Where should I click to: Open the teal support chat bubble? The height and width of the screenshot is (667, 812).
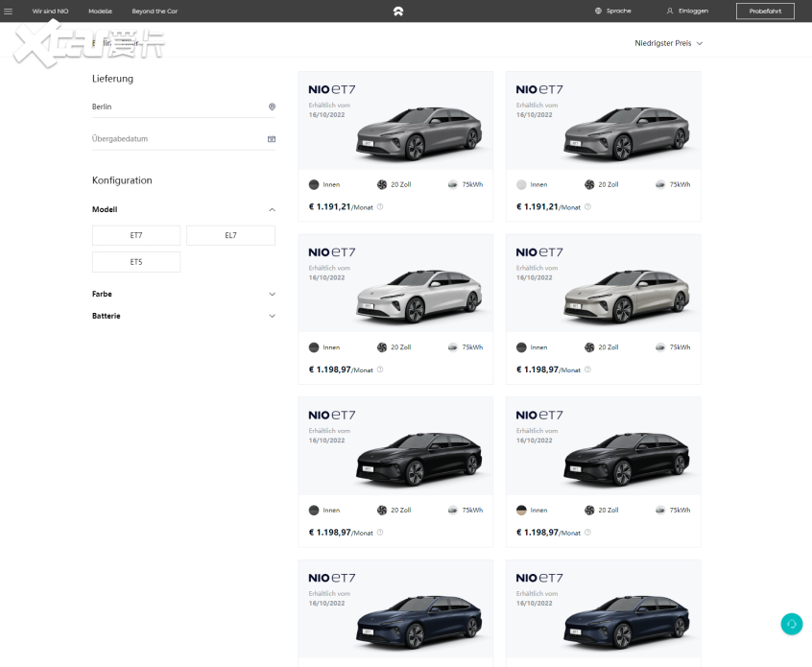click(x=791, y=624)
